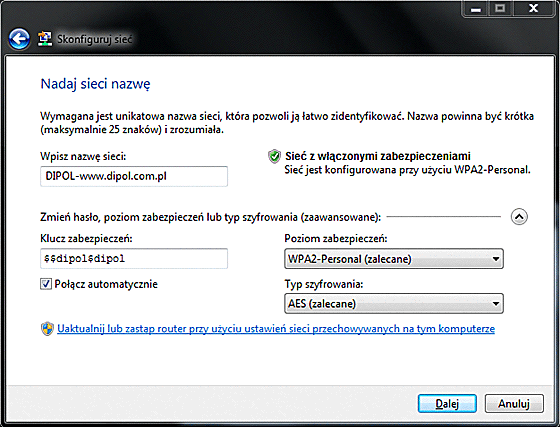Click the description paragraph about unique network name
The height and width of the screenshot is (428, 560).
pyautogui.click(x=287, y=123)
